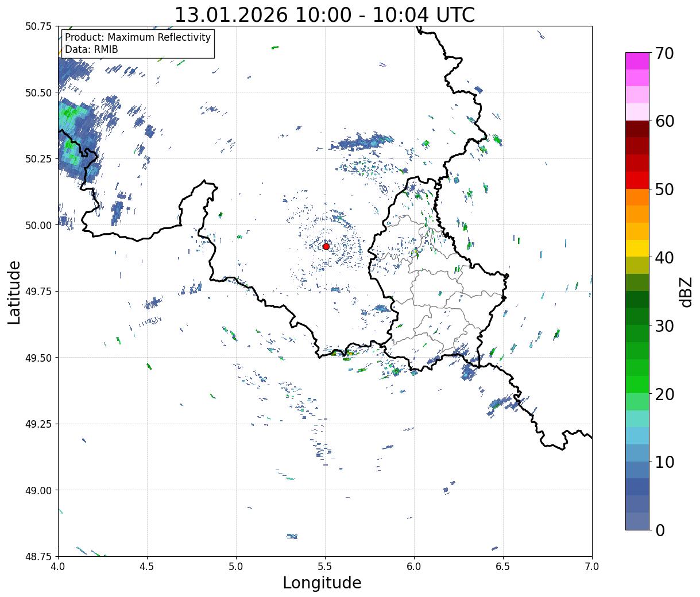Click the colorbar tick label '60'

click(664, 121)
